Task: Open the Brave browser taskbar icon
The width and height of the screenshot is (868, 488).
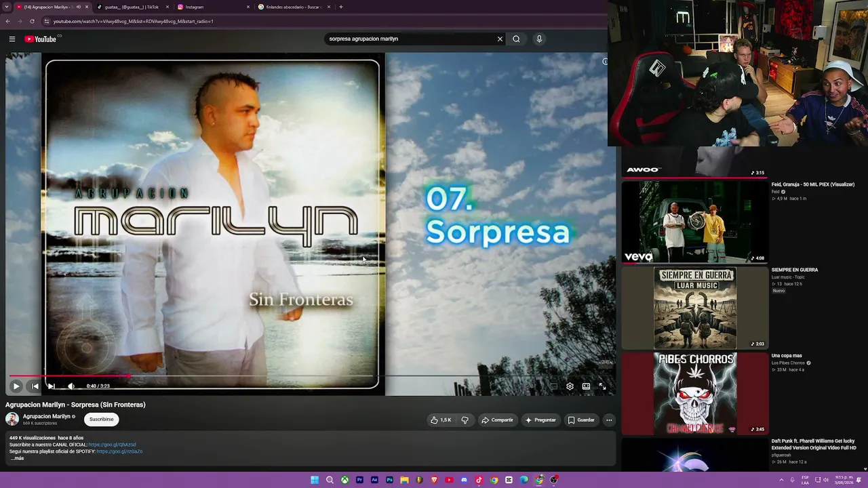Action: [434, 480]
